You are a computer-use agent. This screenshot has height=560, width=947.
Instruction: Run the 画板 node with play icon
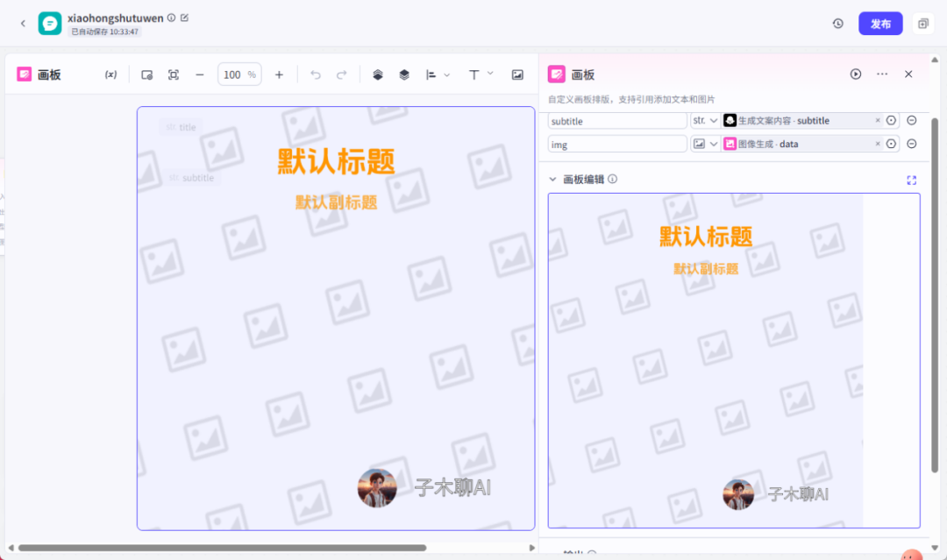856,74
